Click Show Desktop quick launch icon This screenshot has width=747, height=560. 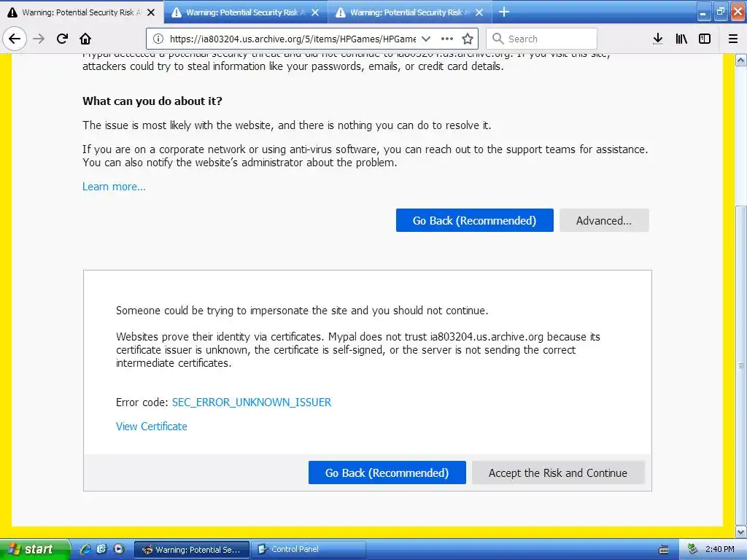click(102, 549)
